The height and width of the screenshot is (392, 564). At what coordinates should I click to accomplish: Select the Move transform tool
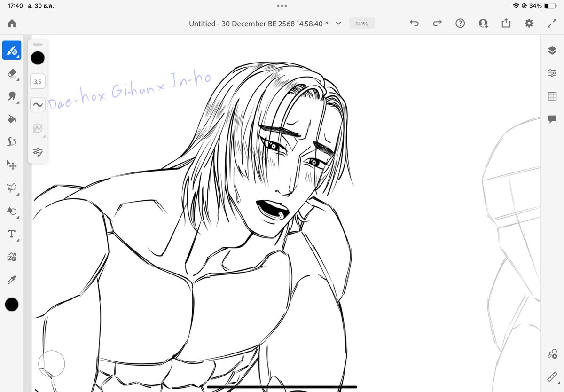coord(12,165)
